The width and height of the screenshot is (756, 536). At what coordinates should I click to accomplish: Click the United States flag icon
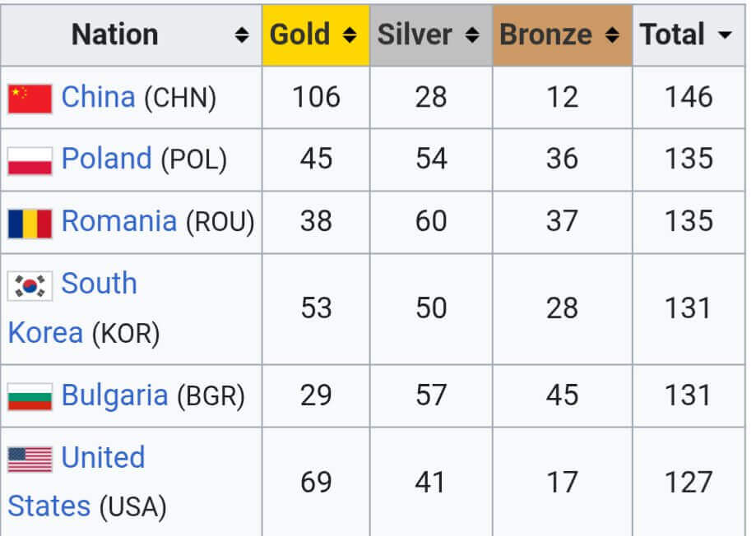click(x=30, y=459)
